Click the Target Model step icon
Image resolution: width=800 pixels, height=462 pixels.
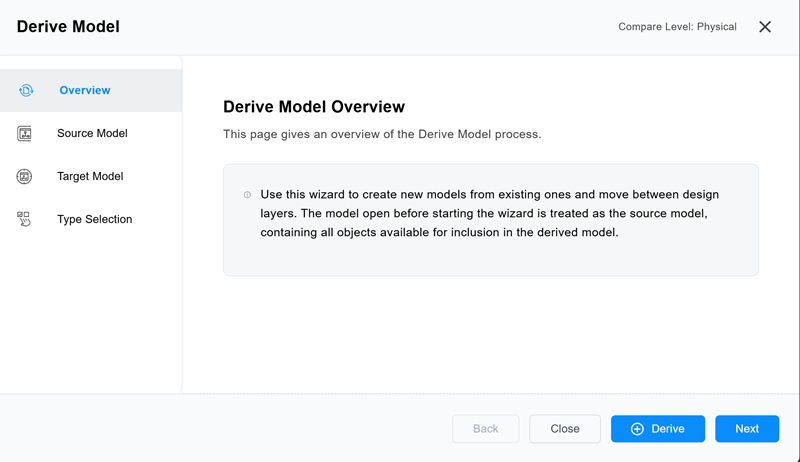click(24, 176)
